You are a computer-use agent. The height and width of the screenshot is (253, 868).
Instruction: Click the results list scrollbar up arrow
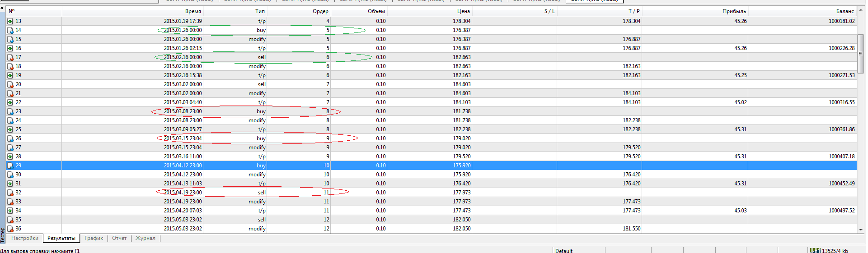861,11
